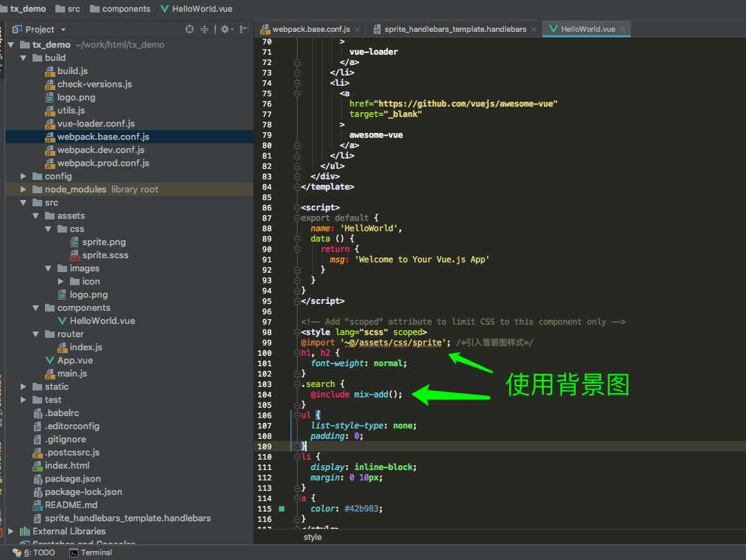Close the webpack.base.conf.js tab
Screen dimensions: 746x560
(357, 30)
